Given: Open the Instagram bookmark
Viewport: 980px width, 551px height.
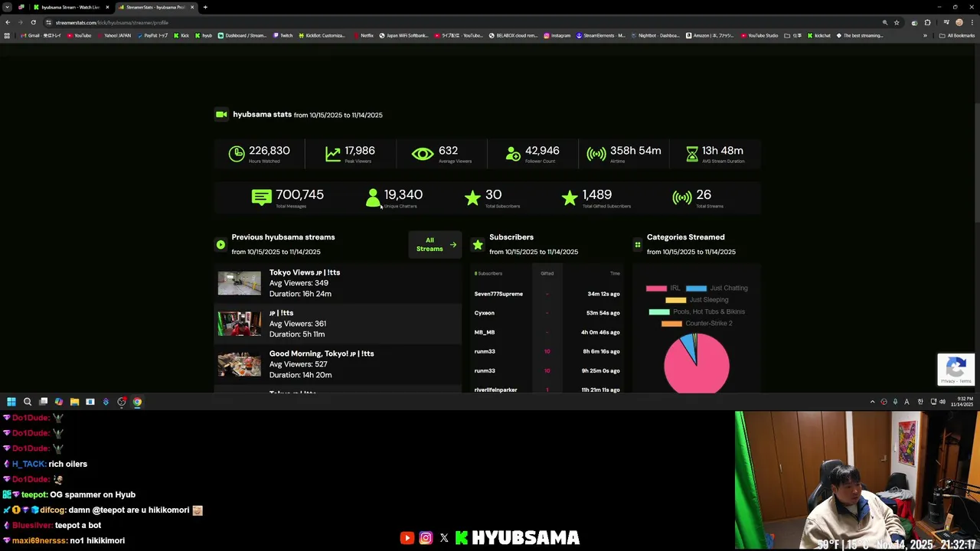Looking at the screenshot, I should point(557,35).
